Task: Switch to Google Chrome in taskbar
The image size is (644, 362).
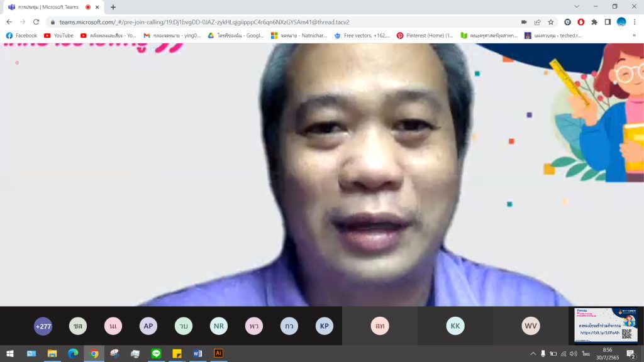Action: [x=94, y=353]
